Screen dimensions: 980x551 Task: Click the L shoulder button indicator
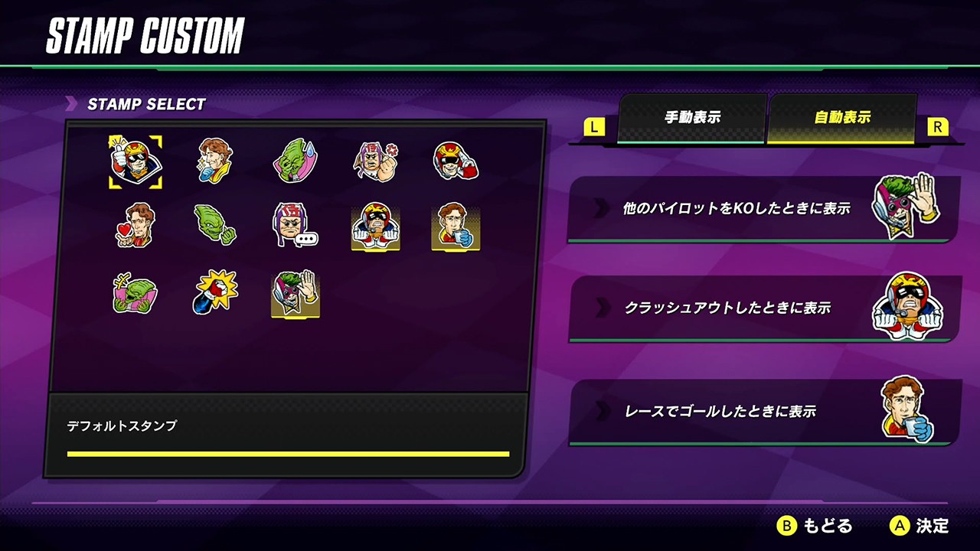point(594,127)
